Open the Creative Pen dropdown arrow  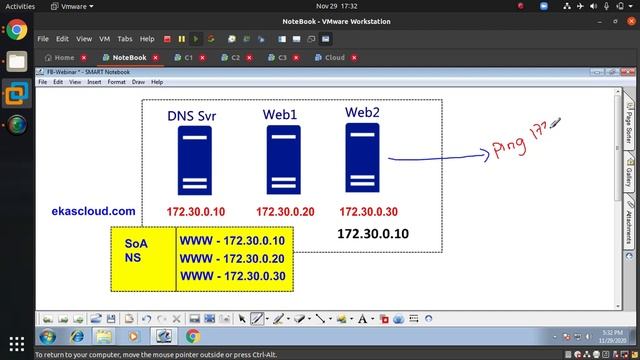(288, 319)
